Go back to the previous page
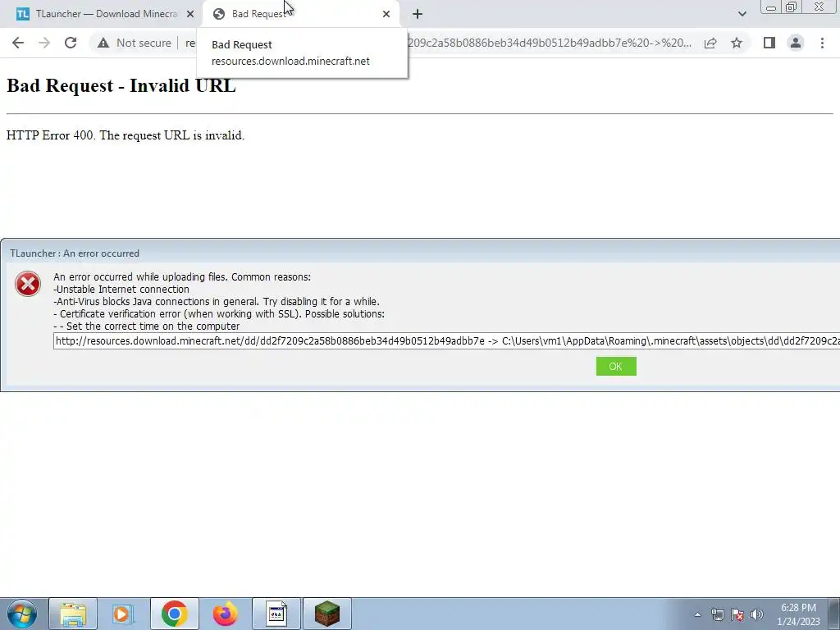The height and width of the screenshot is (630, 840). pos(18,43)
